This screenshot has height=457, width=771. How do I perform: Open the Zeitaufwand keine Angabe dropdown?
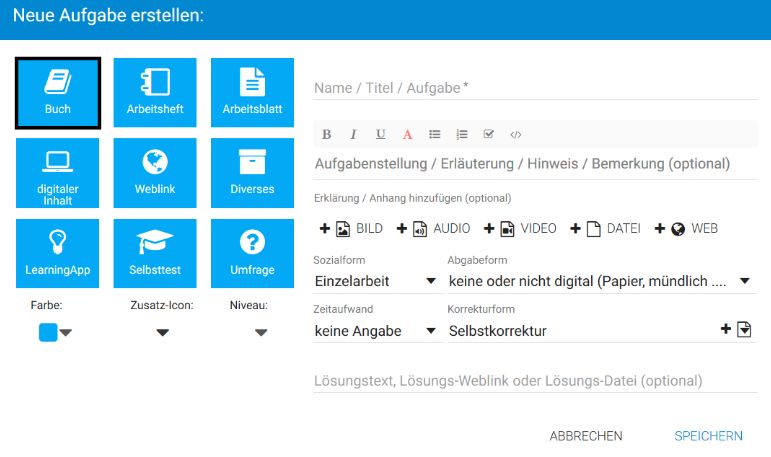tap(376, 331)
